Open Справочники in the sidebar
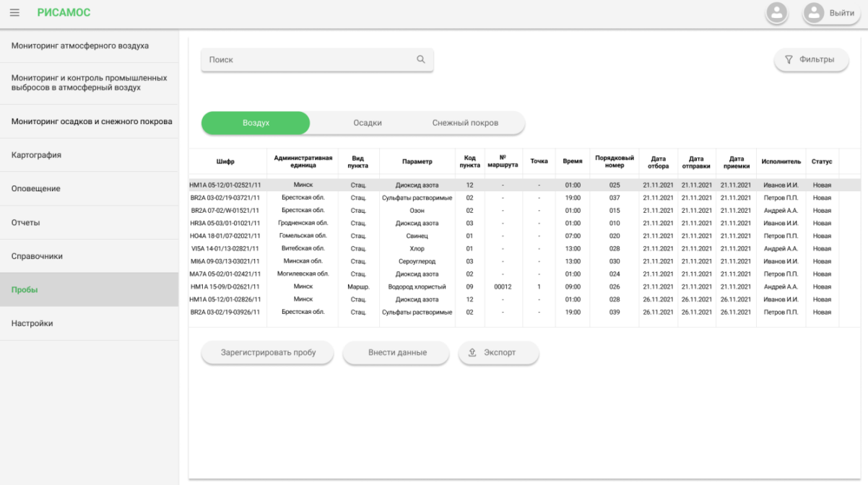The height and width of the screenshot is (485, 868). coord(38,256)
